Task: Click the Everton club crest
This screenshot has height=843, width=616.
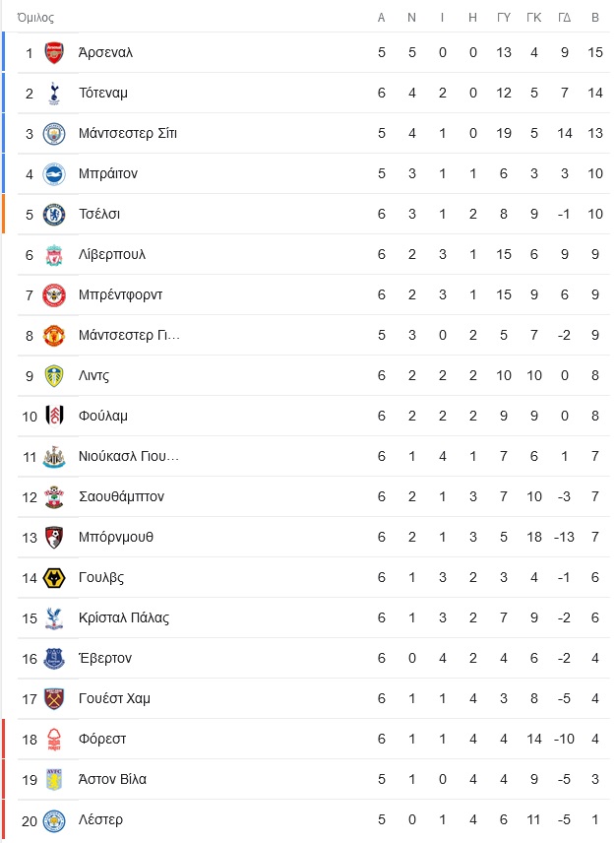Action: point(54,659)
